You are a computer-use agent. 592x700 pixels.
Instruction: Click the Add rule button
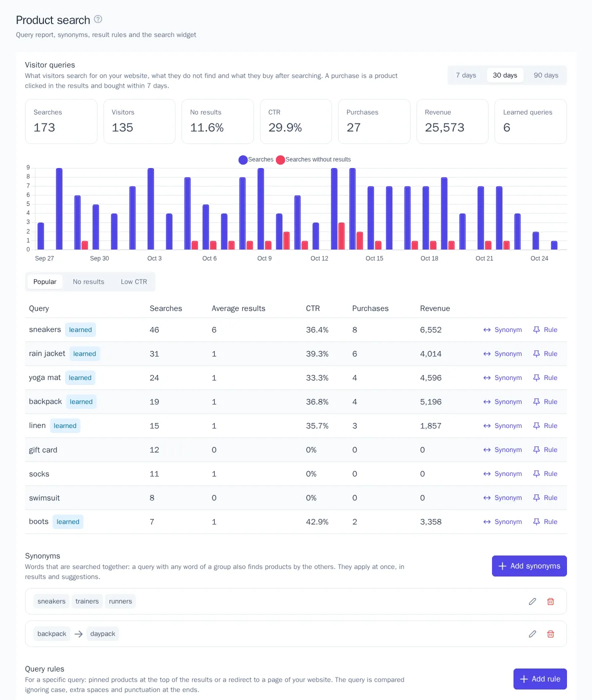click(x=540, y=679)
